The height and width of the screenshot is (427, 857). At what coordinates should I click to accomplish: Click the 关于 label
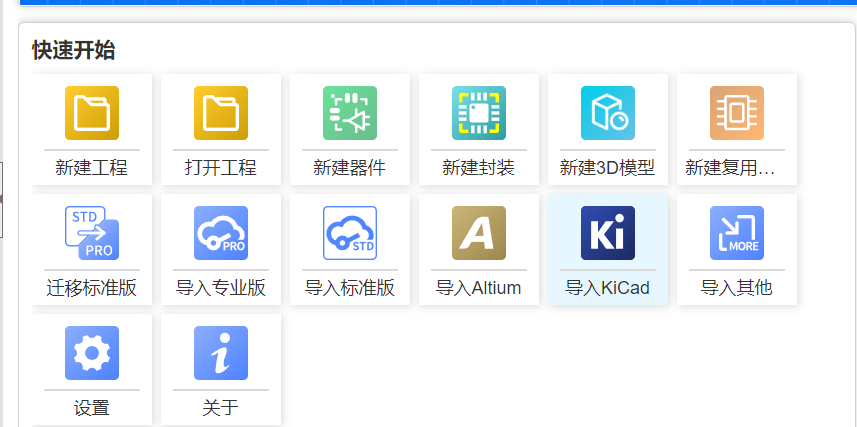coord(221,408)
